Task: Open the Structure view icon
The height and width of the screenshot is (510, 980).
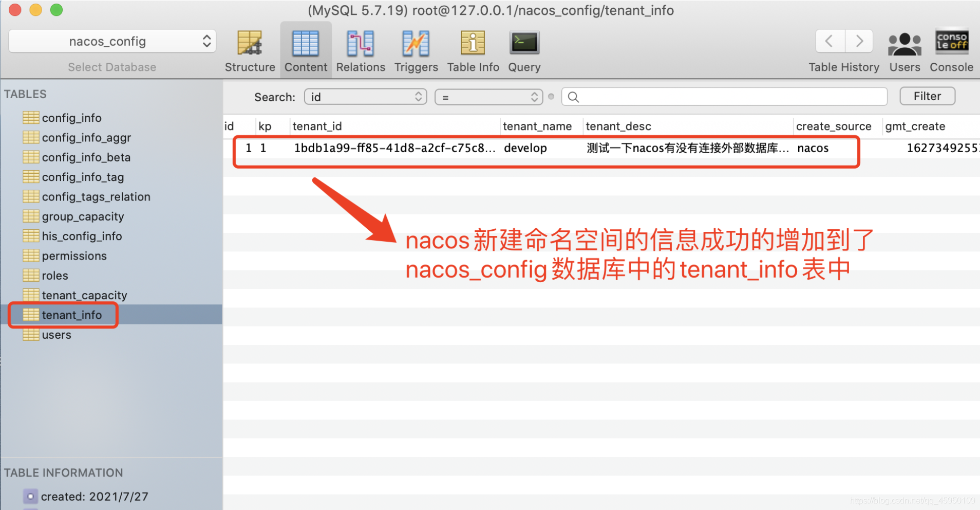Action: 250,43
